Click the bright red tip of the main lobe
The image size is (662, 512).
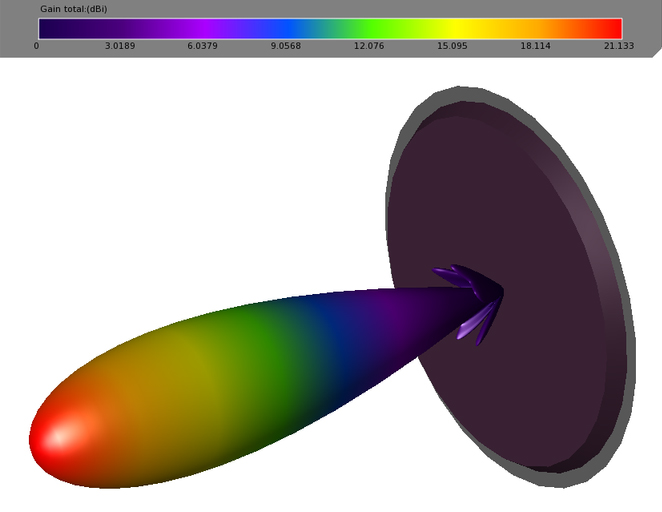coord(62,437)
